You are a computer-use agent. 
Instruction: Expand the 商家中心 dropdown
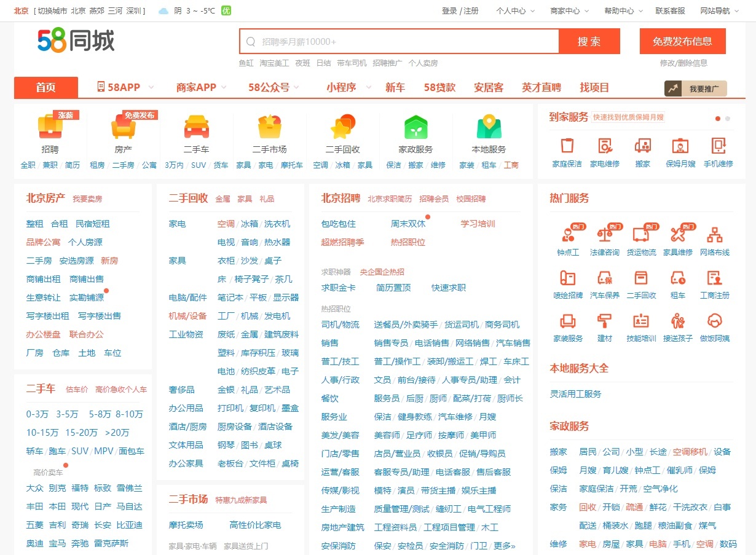point(569,10)
